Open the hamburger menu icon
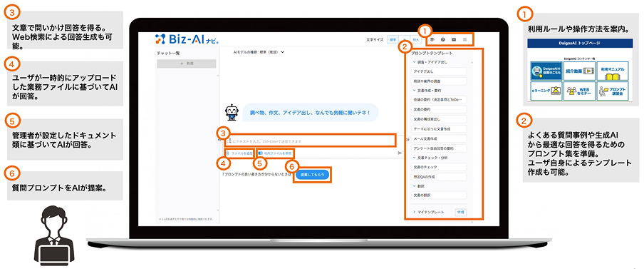The height and width of the screenshot is (269, 644). click(464, 40)
